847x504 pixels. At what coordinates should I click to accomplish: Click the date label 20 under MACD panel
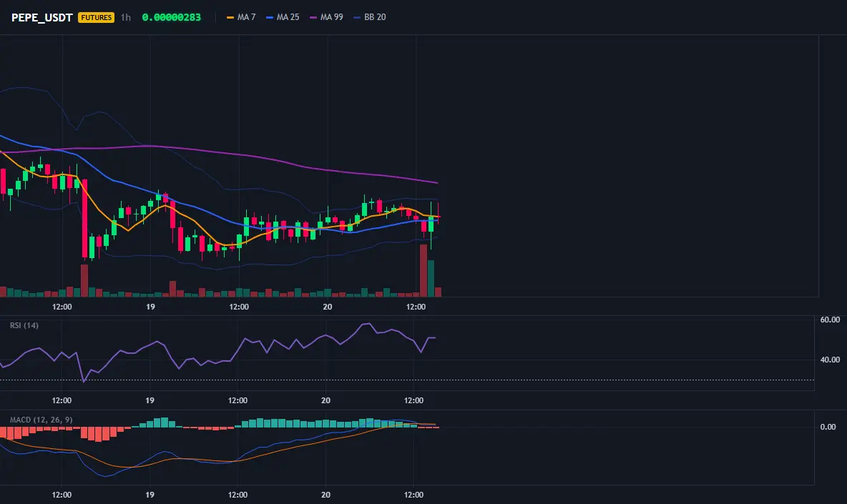(x=325, y=495)
